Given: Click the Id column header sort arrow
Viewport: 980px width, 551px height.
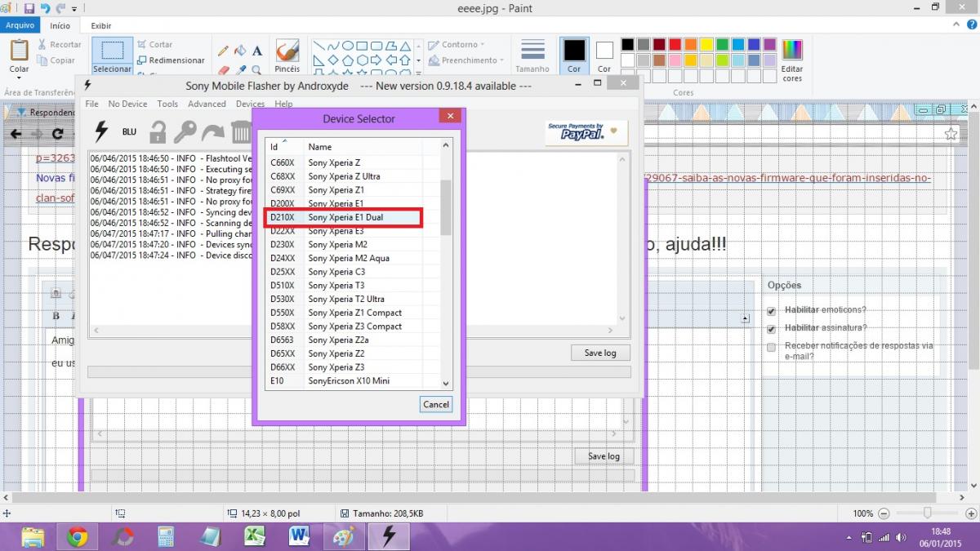Looking at the screenshot, I should 284,141.
